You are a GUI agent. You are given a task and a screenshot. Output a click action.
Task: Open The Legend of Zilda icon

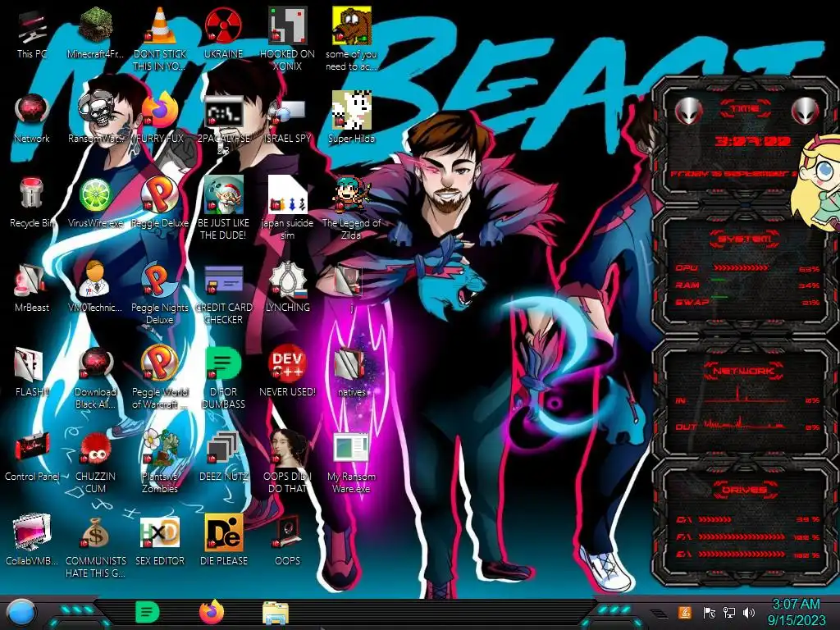tap(351, 208)
